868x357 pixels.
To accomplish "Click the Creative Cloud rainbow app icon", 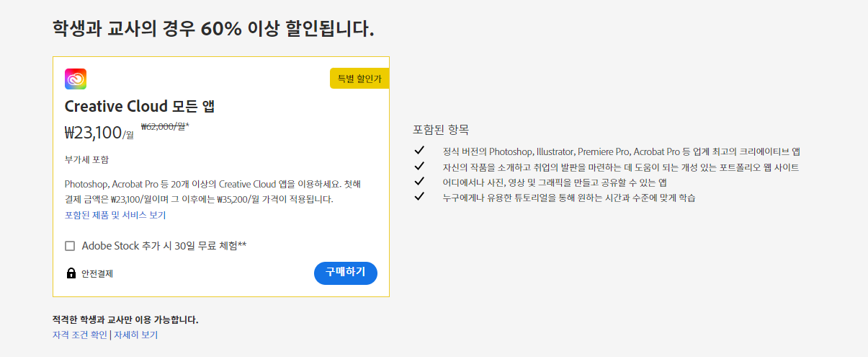I will tap(76, 79).
